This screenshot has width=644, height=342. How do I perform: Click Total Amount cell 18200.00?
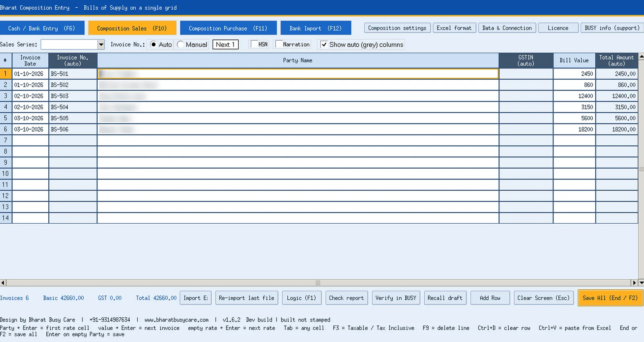(x=617, y=129)
